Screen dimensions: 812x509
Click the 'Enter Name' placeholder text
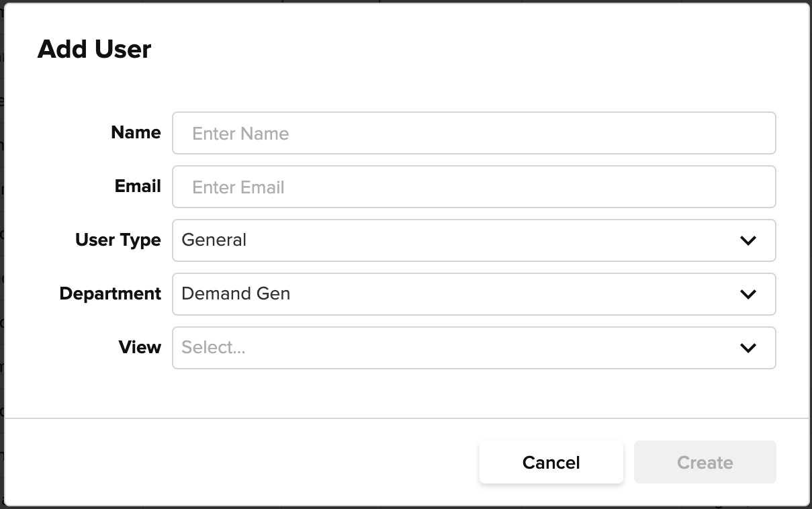click(x=240, y=134)
